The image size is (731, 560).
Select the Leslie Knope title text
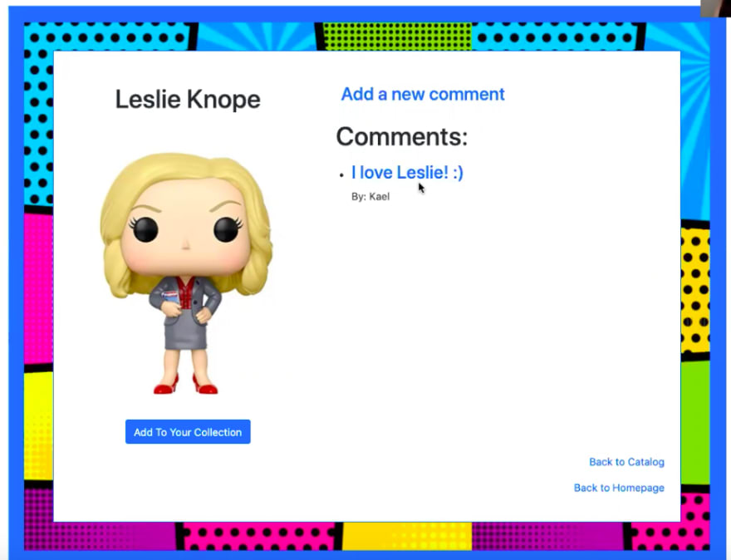pos(188,100)
